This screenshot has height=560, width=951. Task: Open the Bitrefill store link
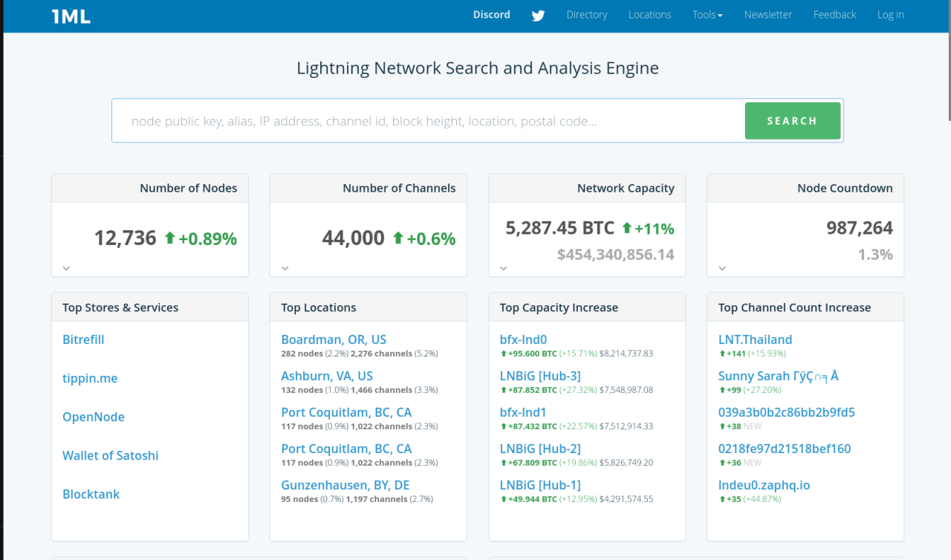(x=83, y=339)
